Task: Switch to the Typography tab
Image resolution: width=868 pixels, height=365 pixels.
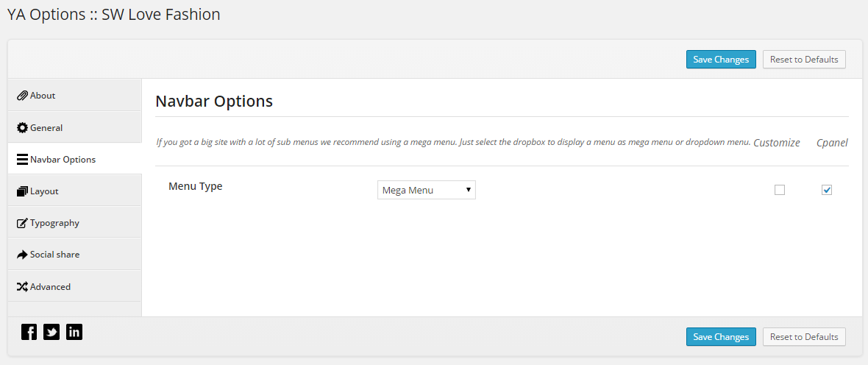Action: [x=75, y=223]
